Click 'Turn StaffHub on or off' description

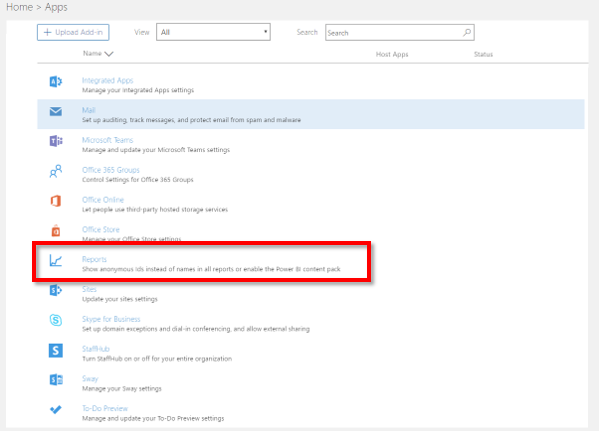pos(157,359)
